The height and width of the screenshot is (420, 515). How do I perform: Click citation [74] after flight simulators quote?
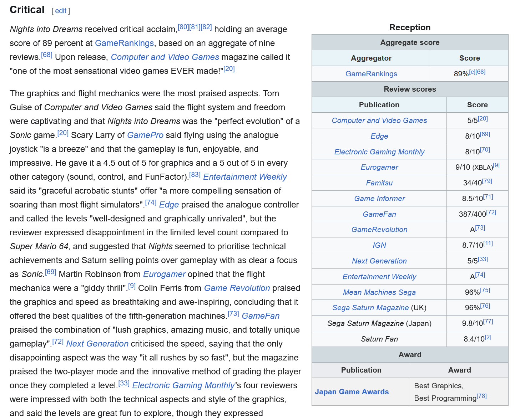click(151, 203)
